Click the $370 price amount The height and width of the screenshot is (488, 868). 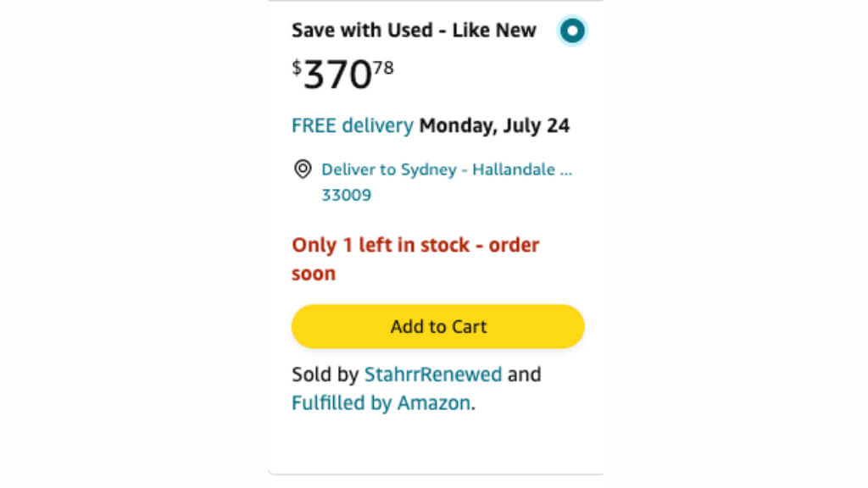(x=338, y=76)
